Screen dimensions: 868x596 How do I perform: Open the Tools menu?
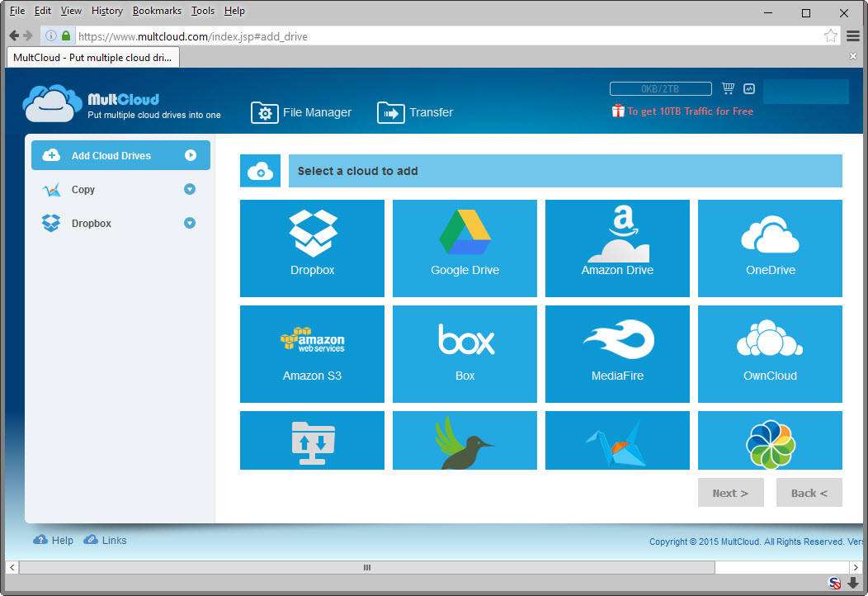(203, 11)
